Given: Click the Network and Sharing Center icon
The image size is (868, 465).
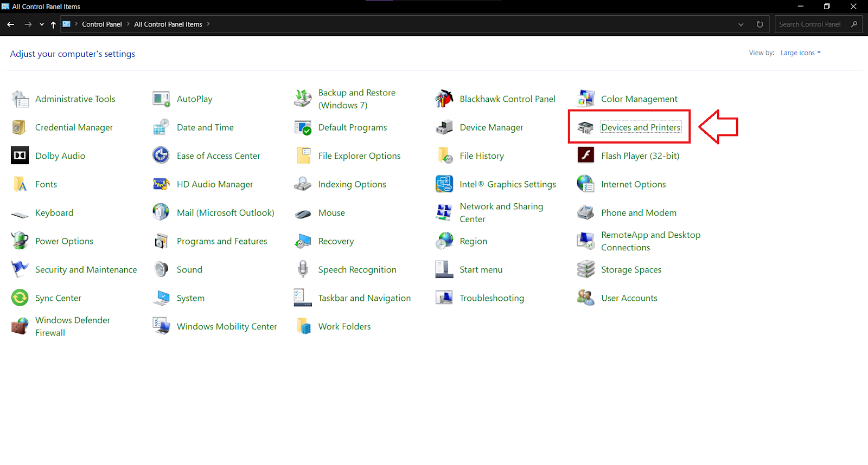Looking at the screenshot, I should [444, 212].
